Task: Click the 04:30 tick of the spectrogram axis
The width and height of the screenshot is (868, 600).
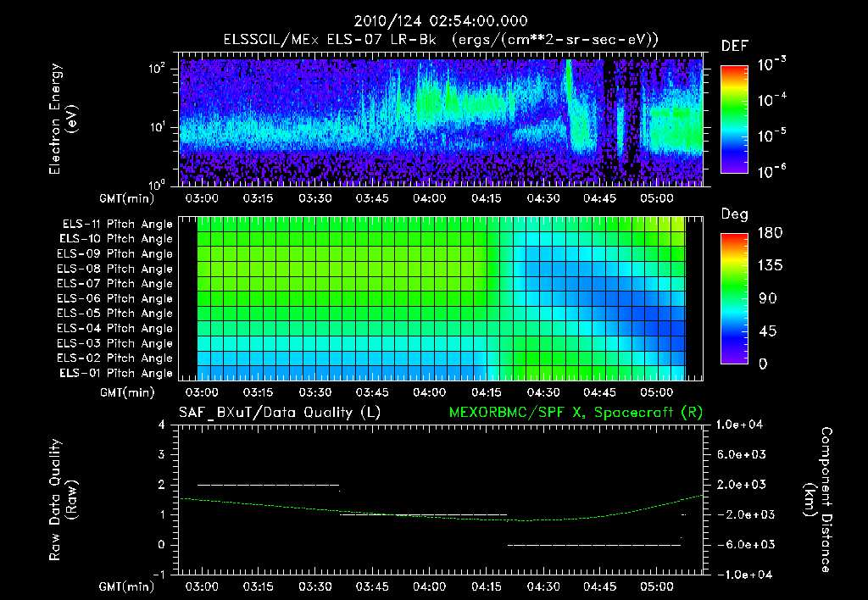Action: [543, 198]
